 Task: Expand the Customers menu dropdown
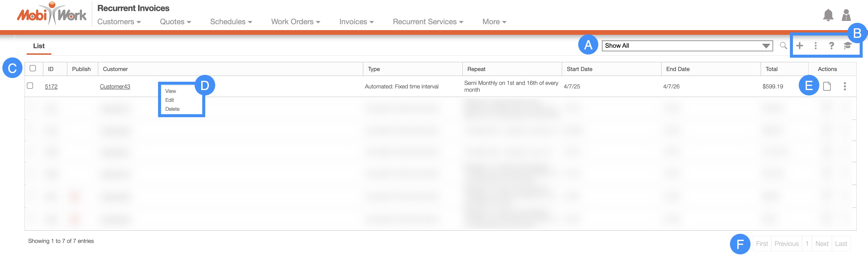pos(119,22)
